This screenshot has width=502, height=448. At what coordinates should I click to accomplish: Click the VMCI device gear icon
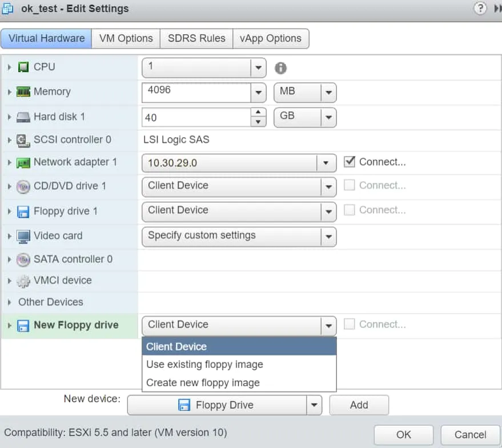pos(23,281)
